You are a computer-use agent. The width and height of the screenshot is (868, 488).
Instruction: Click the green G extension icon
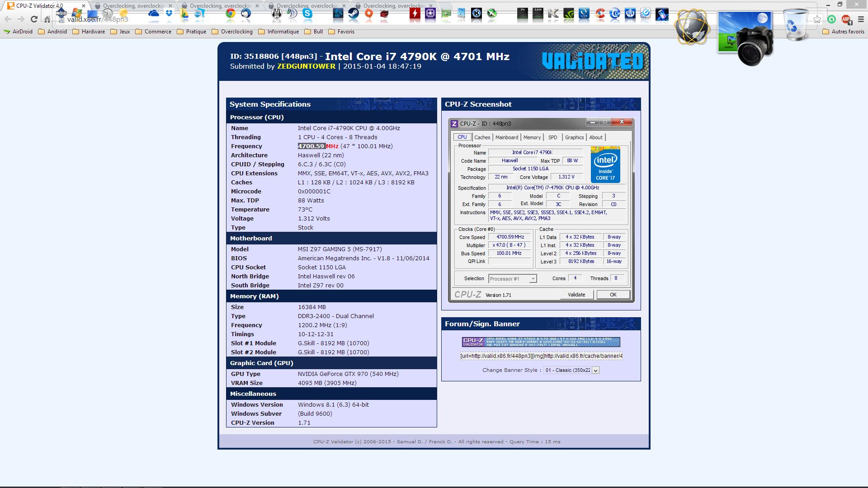tap(832, 19)
